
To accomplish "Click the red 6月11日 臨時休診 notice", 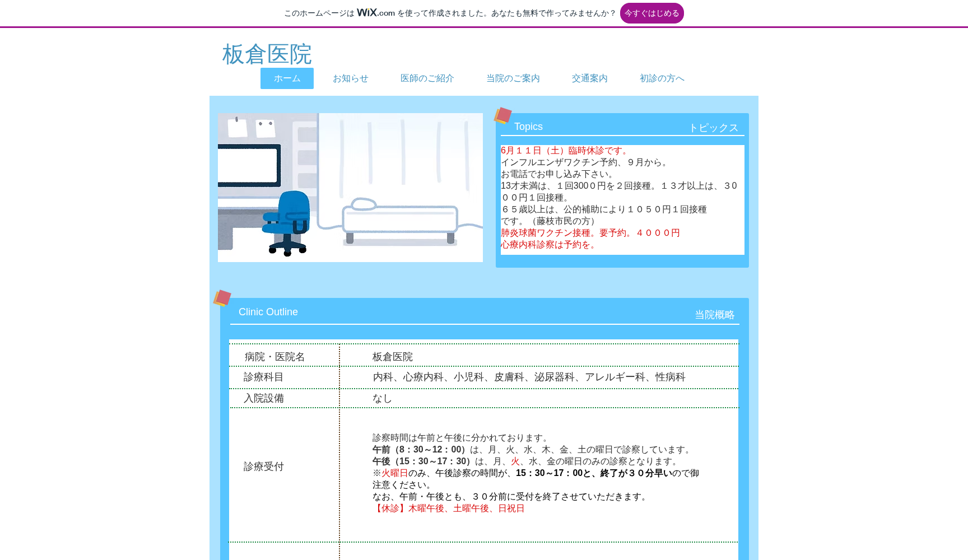I will tap(565, 151).
